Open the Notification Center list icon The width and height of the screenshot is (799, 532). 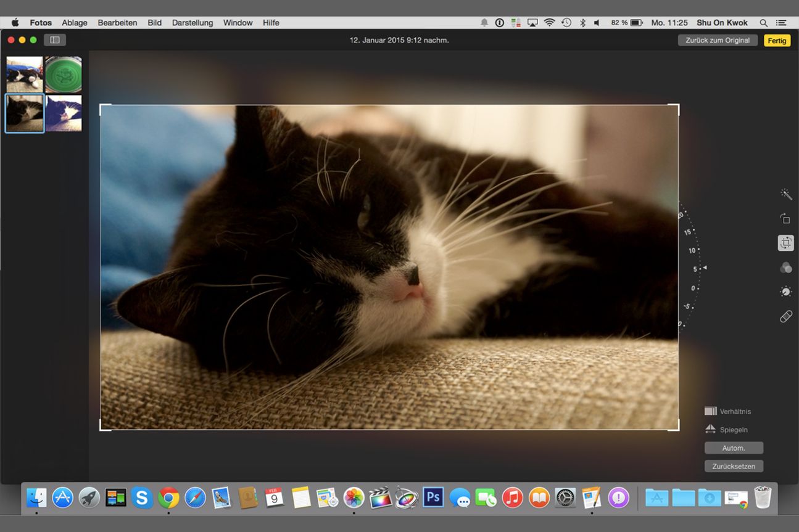click(x=781, y=23)
